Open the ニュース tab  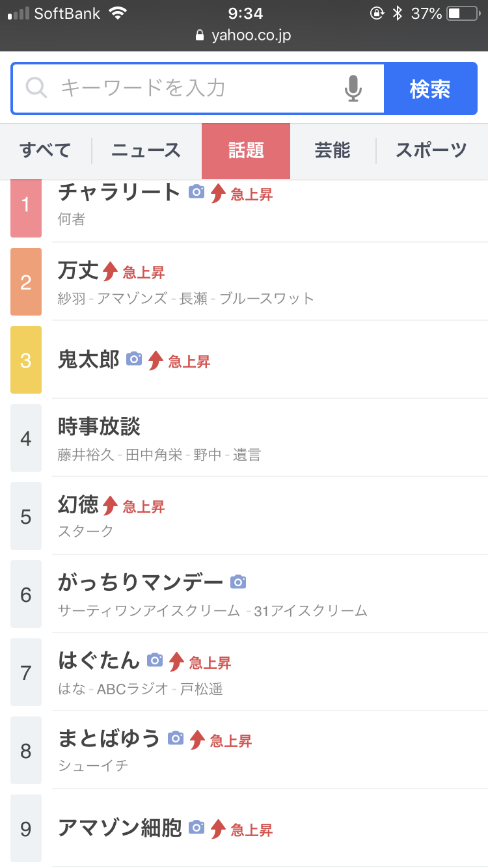(x=146, y=150)
